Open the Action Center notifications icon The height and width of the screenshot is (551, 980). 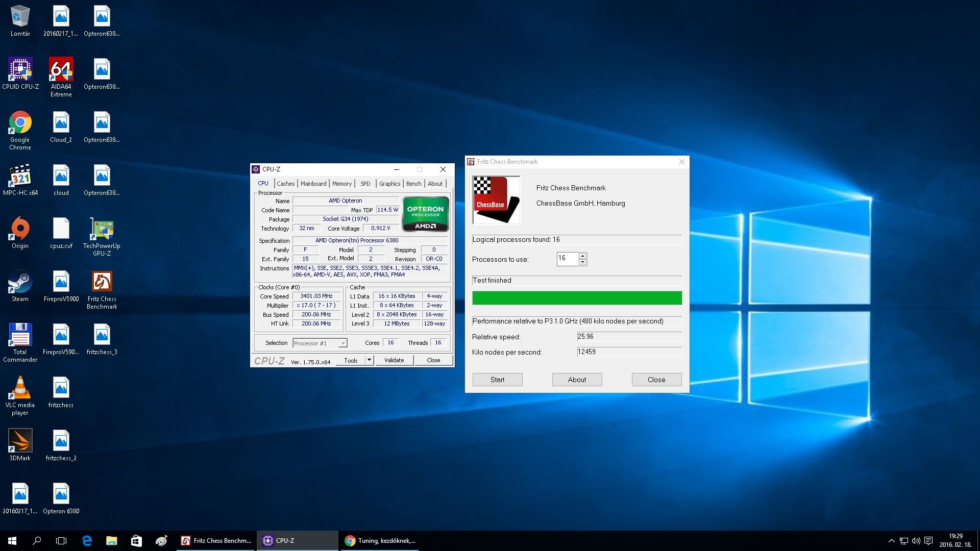point(928,541)
